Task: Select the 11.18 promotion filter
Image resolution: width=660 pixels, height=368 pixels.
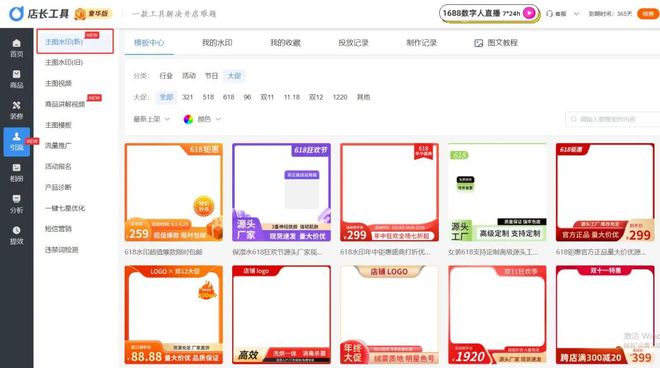Action: point(292,97)
